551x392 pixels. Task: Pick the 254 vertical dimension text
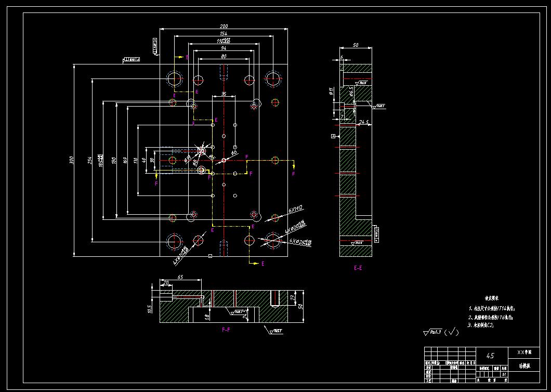89,160
